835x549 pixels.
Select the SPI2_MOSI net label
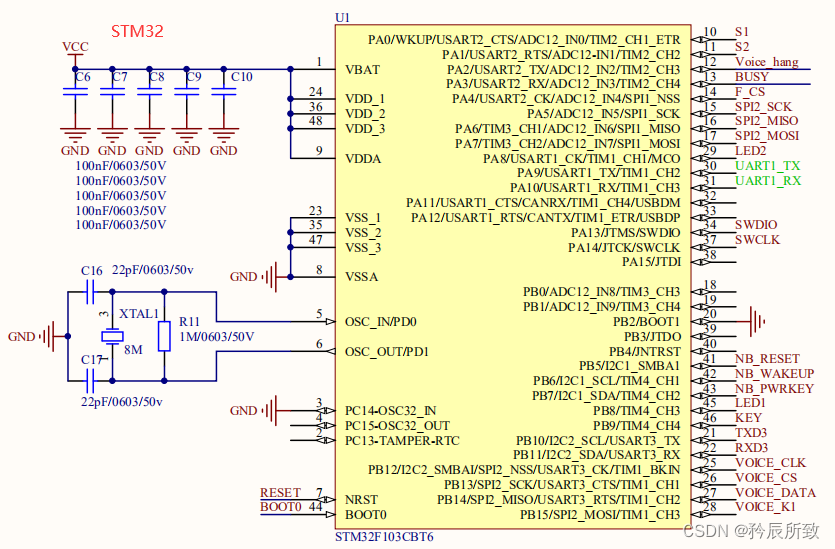click(x=767, y=136)
